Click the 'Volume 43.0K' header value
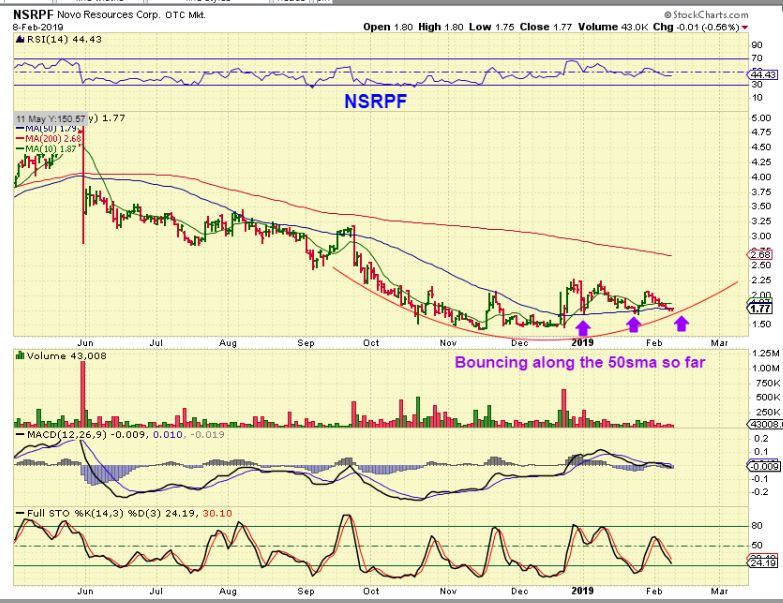The width and height of the screenshot is (783, 603). [x=613, y=27]
